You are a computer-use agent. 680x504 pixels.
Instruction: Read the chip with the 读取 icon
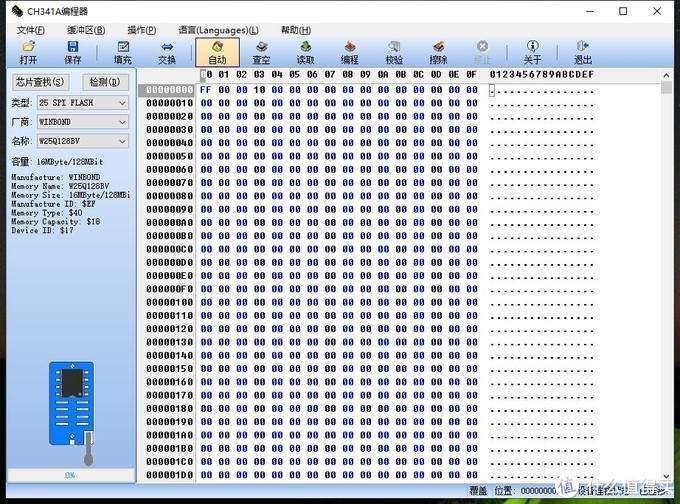tap(305, 52)
